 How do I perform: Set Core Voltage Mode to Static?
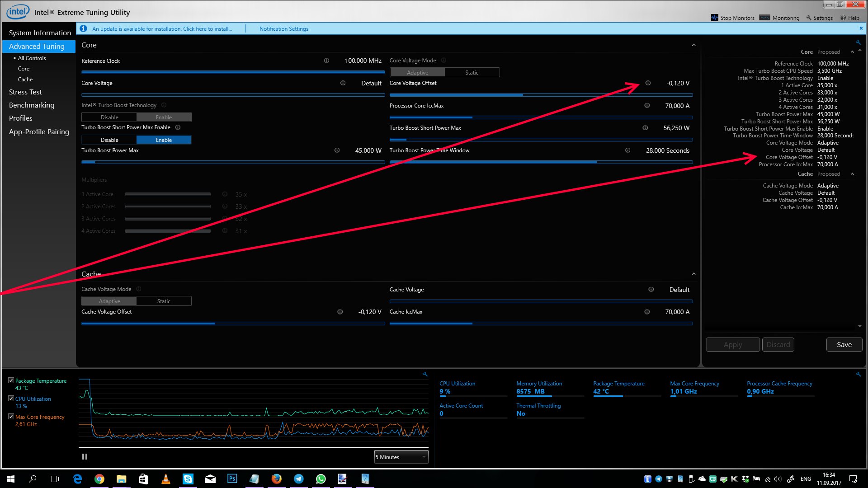click(x=472, y=72)
